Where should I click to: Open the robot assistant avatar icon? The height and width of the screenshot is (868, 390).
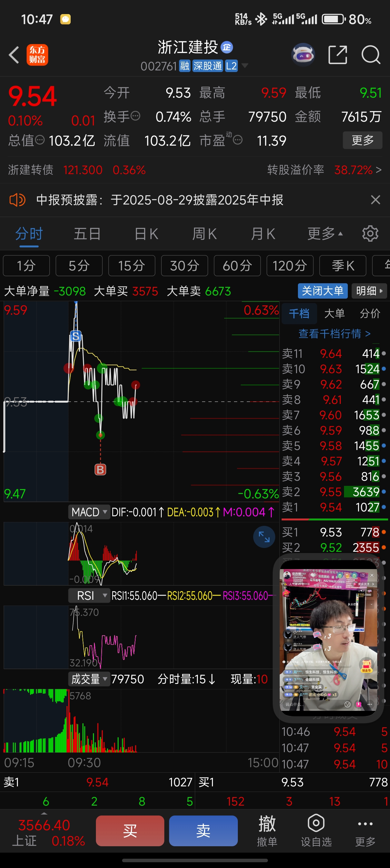point(303,55)
